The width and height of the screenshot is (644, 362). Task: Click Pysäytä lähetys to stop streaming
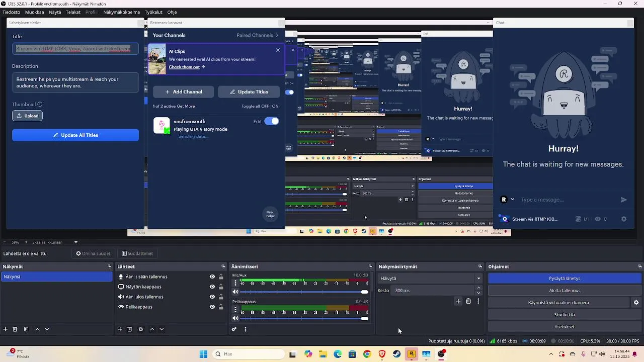(565, 279)
